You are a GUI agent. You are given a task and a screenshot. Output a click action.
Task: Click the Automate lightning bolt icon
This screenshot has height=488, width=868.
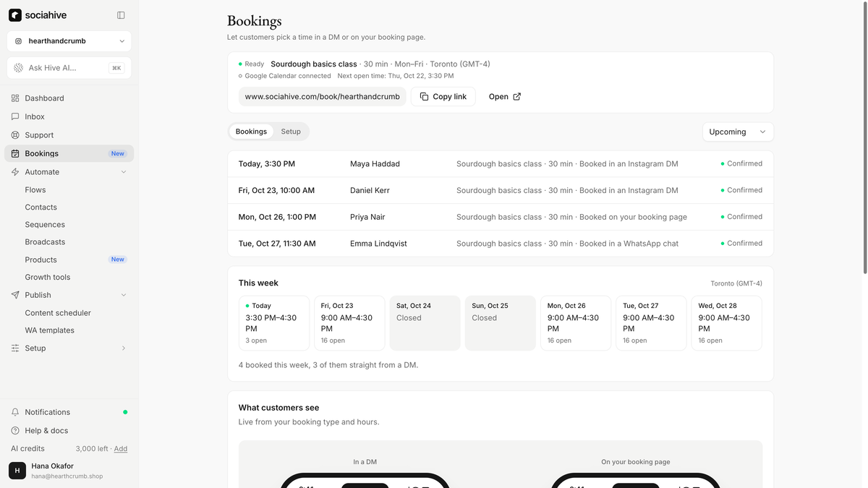coord(15,172)
